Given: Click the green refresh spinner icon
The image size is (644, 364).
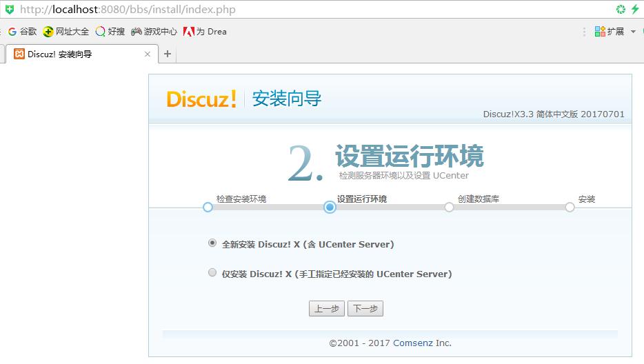Looking at the screenshot, I should tap(621, 9).
